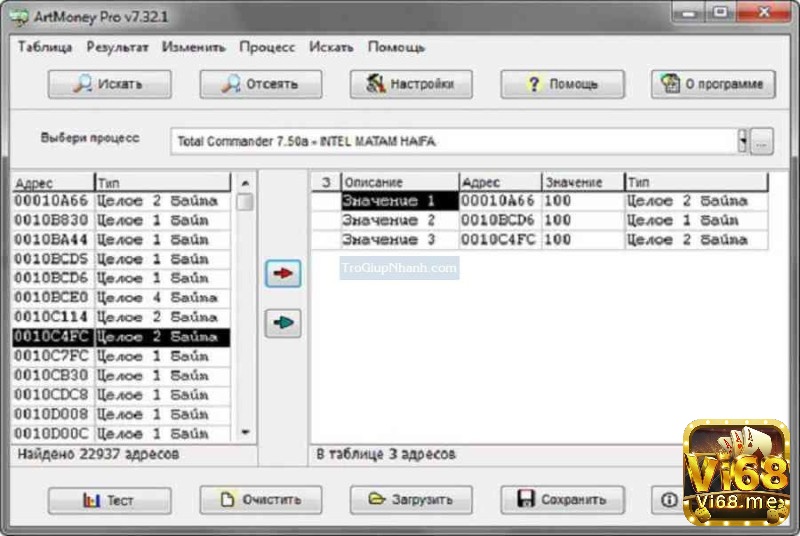Viewport: 800px width, 536px height.
Task: Select address row 0010BCE0
Action: tap(121, 298)
